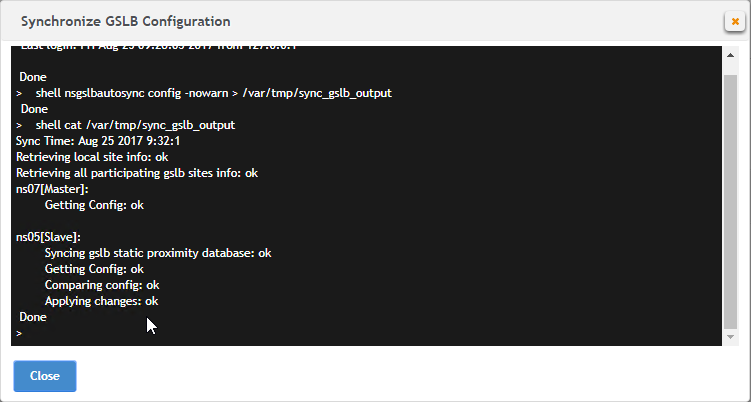Click the ns07[Master] heading
This screenshot has width=751, height=402.
click(x=52, y=189)
